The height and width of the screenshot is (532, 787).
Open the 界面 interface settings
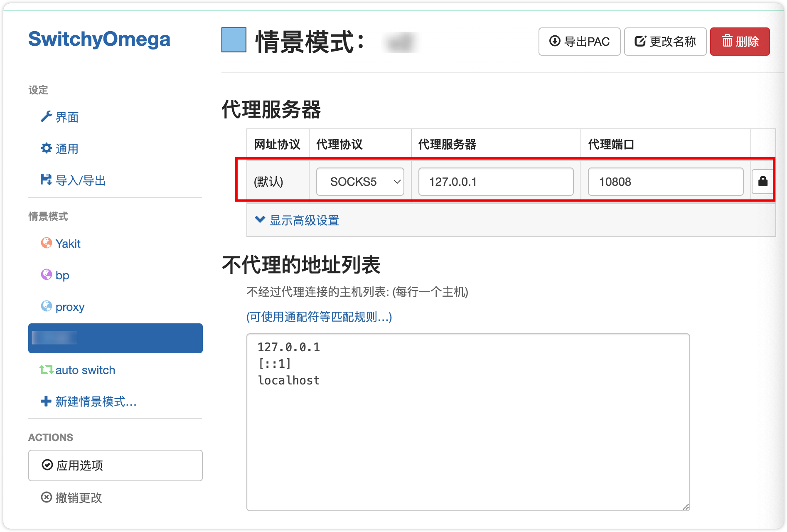tap(67, 117)
